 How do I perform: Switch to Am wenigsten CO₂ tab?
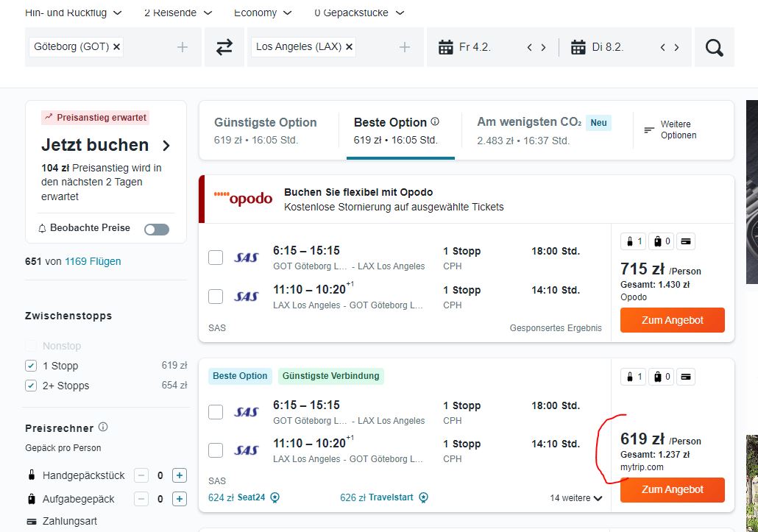pos(544,130)
